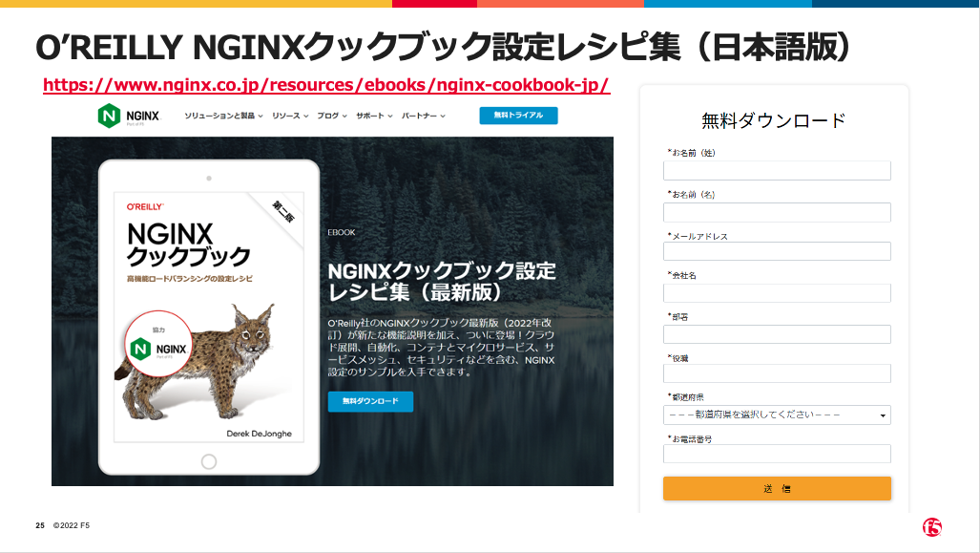Open the サポート menu
Screen dimensions: 980x553
coord(374,116)
